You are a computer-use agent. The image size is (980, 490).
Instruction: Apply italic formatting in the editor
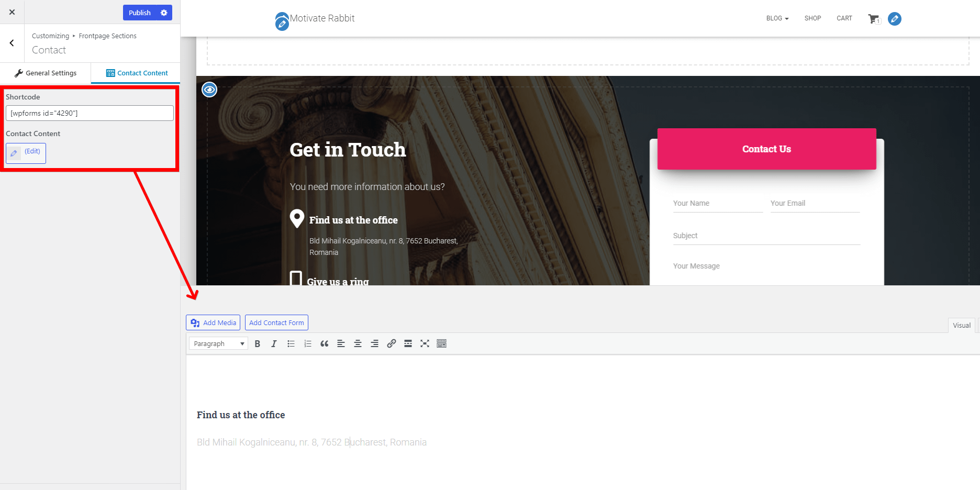[x=274, y=344]
